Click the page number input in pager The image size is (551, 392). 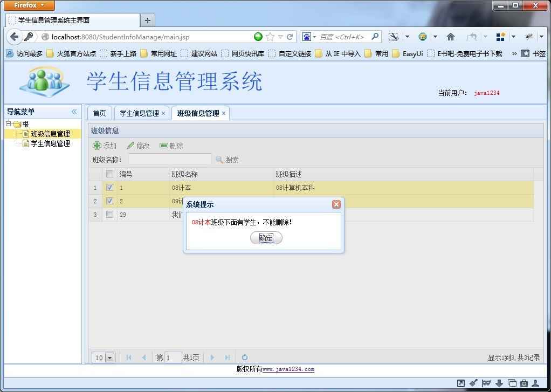click(173, 357)
